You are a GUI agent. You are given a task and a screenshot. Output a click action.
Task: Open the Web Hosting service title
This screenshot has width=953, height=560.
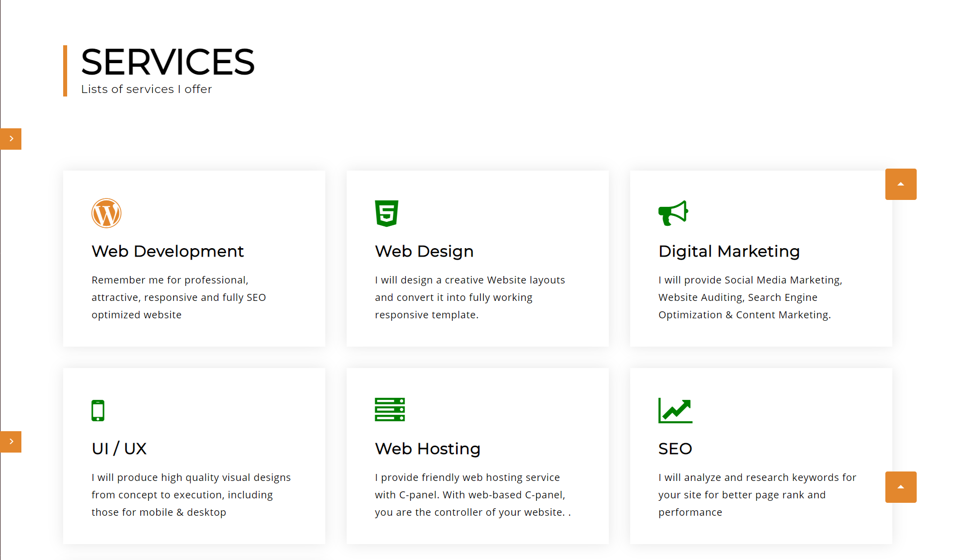click(427, 449)
